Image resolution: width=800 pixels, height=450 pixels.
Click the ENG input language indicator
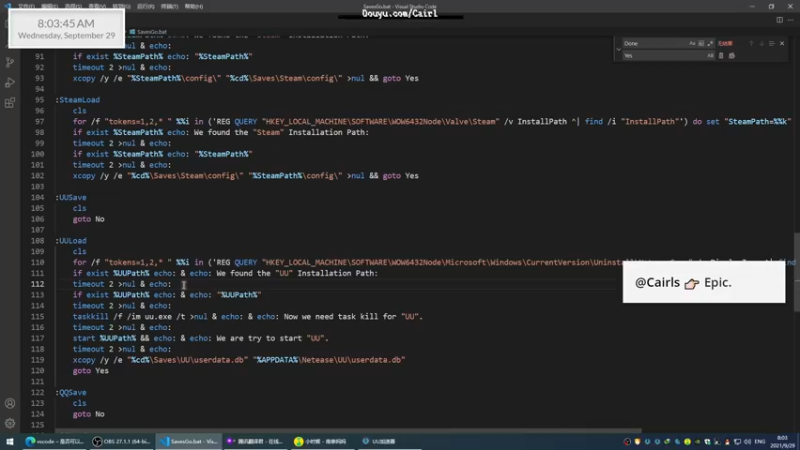(760, 442)
